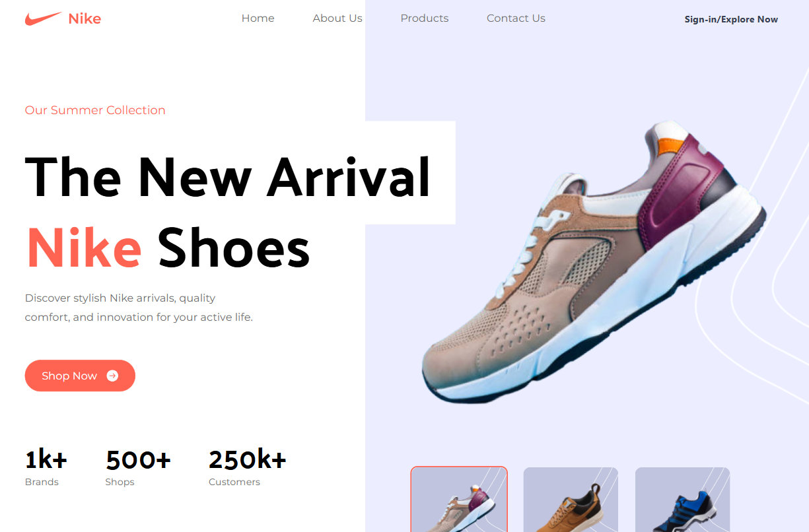Screen dimensions: 809x532
Task: Click the 250k+ Customers statistic
Action: click(248, 467)
